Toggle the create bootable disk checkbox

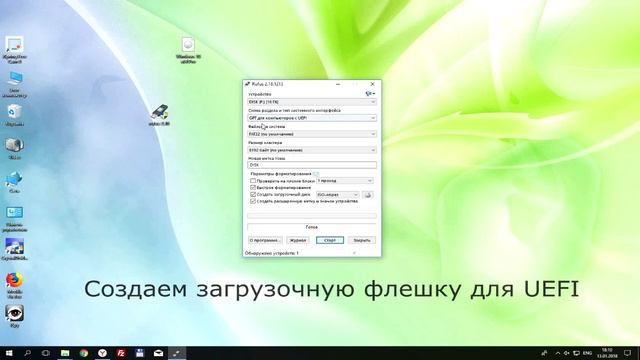253,194
